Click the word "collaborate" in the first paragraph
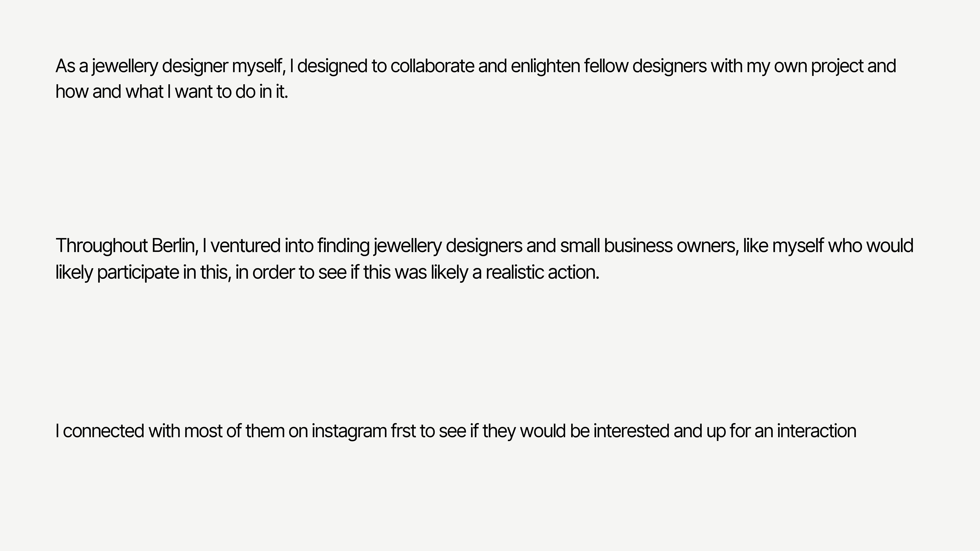980x551 pixels. coord(432,66)
